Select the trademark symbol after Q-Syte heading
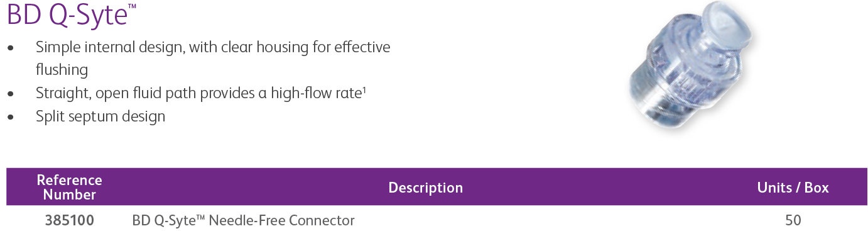 click(x=132, y=5)
